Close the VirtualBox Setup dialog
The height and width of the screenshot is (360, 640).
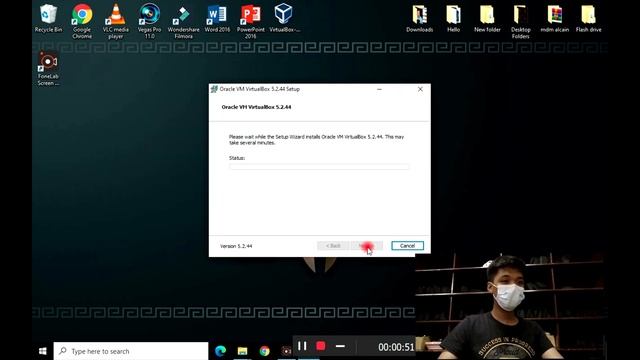pyautogui.click(x=420, y=89)
